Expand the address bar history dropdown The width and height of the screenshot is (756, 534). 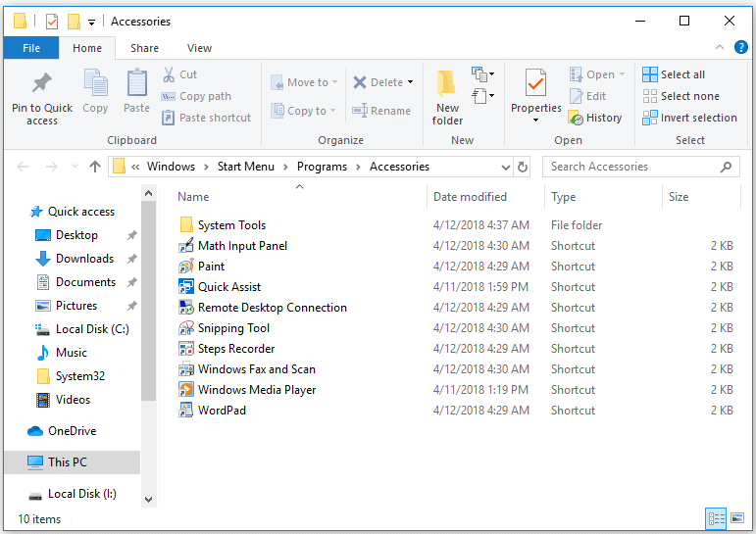click(x=505, y=168)
